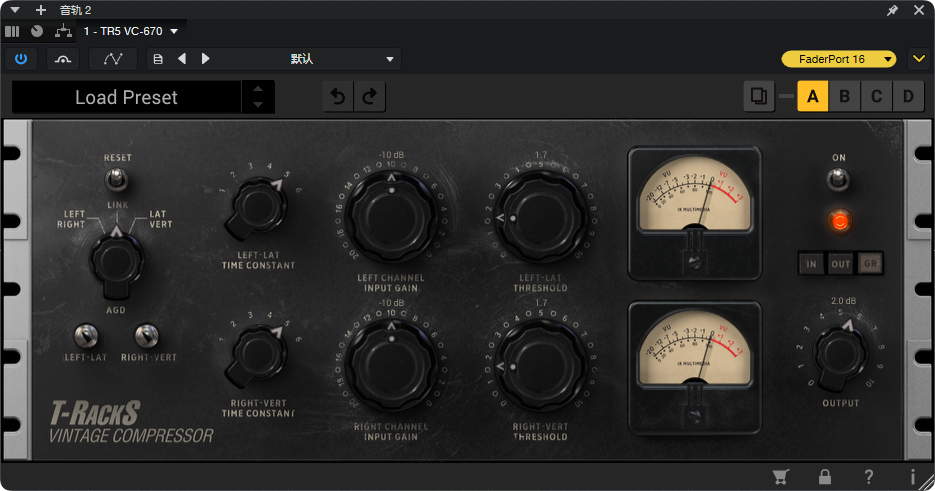Click the lower VU meter
This screenshot has height=491, width=935.
[x=695, y=368]
